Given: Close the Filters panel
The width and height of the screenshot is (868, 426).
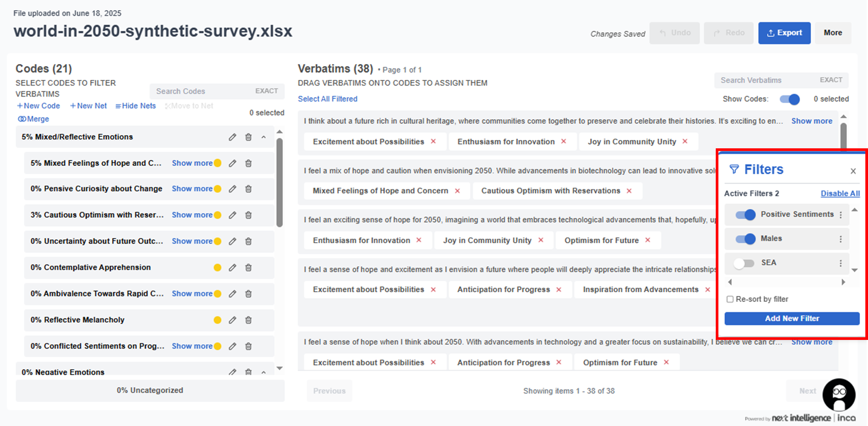Looking at the screenshot, I should coord(853,171).
